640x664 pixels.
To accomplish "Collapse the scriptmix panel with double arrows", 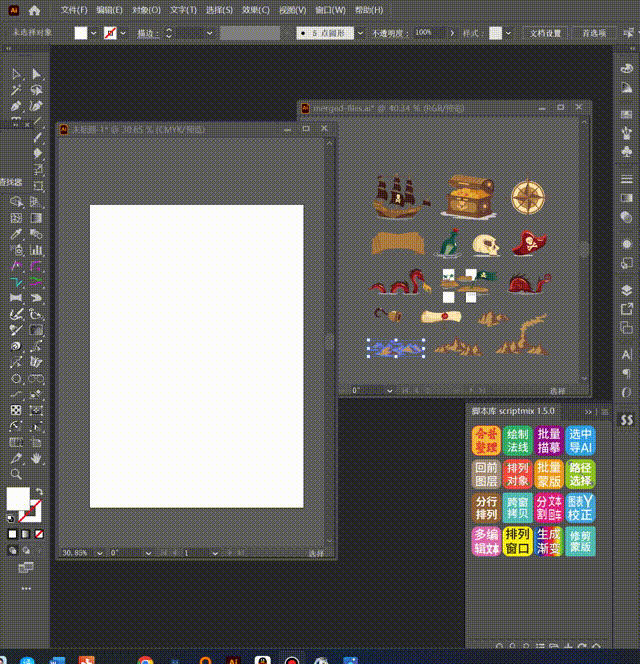I will [x=588, y=412].
